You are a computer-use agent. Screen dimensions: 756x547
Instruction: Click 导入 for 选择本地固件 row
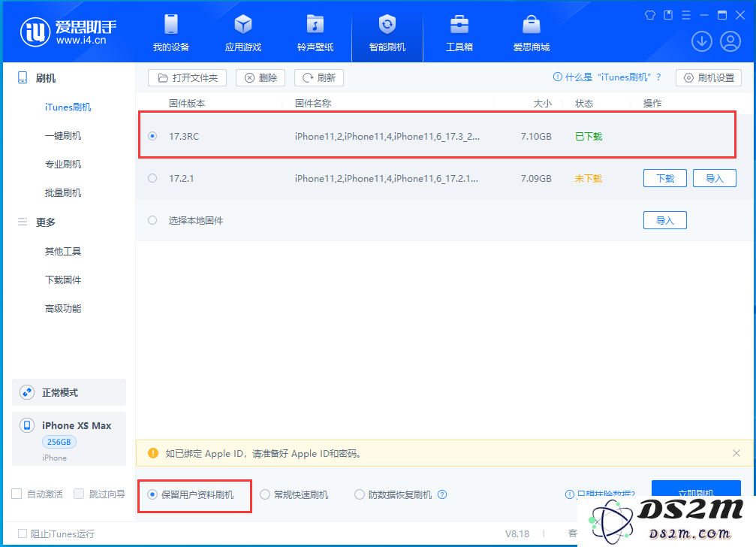[665, 220]
